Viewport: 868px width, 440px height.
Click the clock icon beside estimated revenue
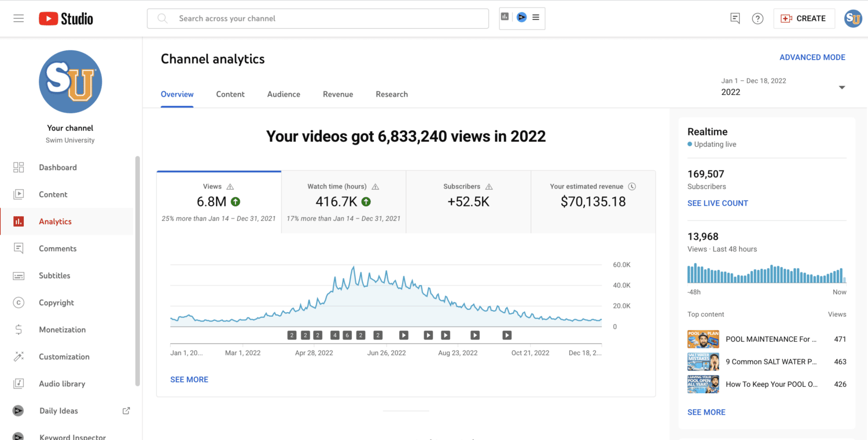point(632,187)
